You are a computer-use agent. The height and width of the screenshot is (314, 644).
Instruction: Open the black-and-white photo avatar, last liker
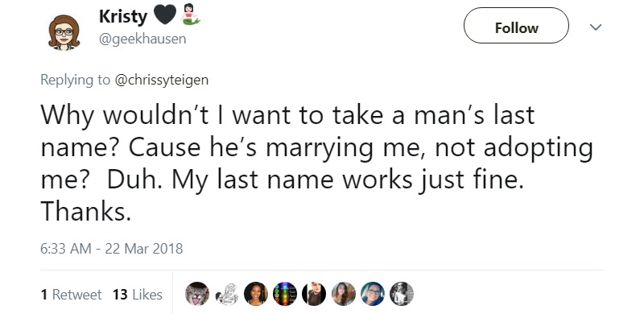402,294
